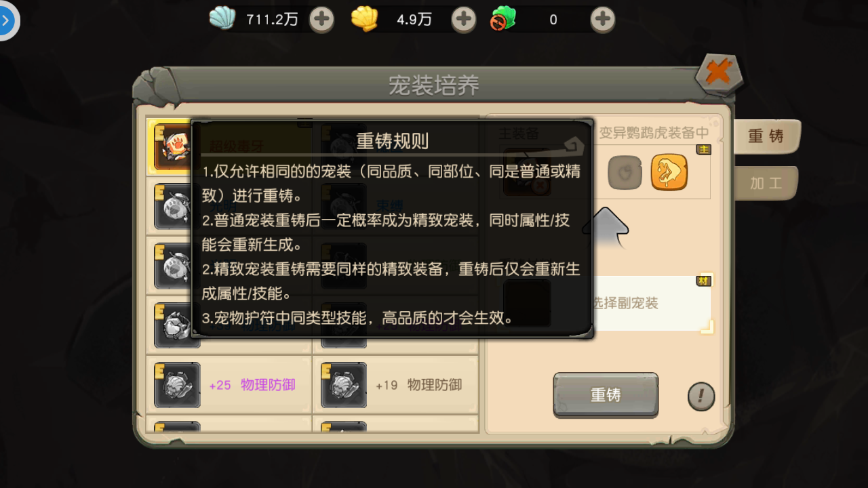Viewport: 868px width, 488px height.
Task: Open the exclamation info icon
Action: coord(701,396)
